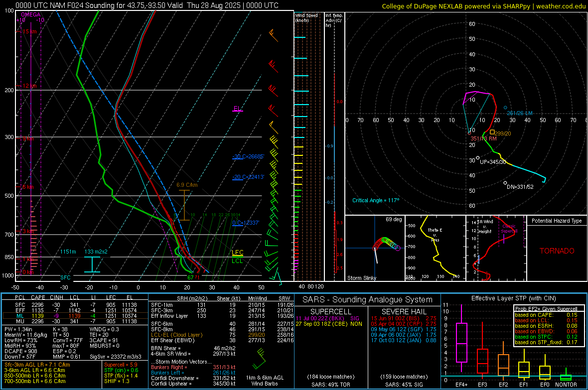The width and height of the screenshot is (588, 390).
Task: Click the based on STP_fixed probability row
Action: coord(546,342)
